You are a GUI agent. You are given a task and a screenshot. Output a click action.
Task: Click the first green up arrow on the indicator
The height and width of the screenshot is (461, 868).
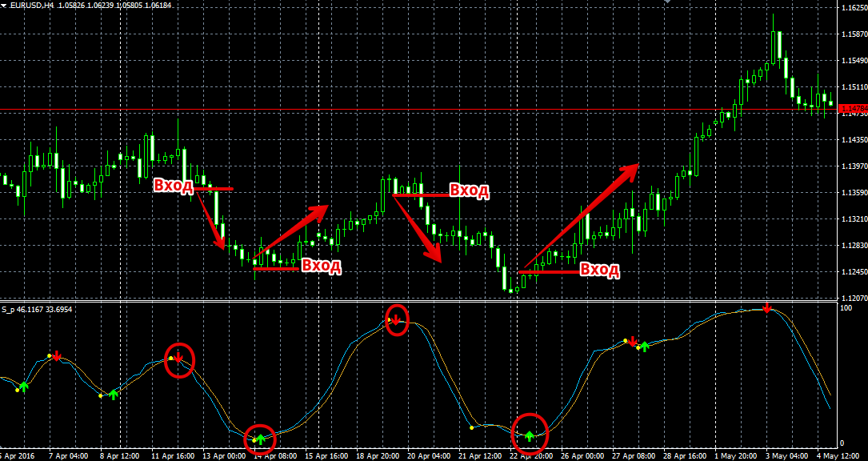click(x=24, y=387)
